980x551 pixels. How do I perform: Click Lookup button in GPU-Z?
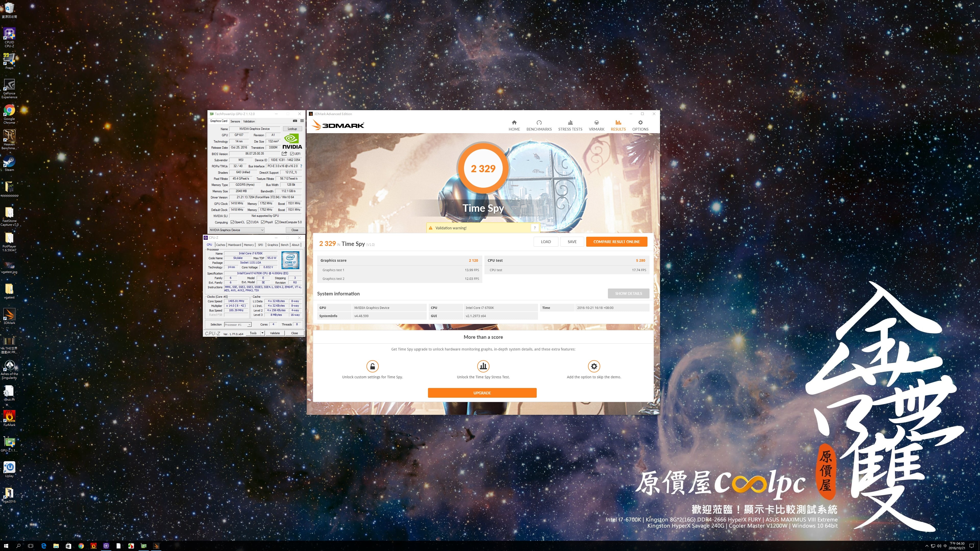(x=292, y=129)
